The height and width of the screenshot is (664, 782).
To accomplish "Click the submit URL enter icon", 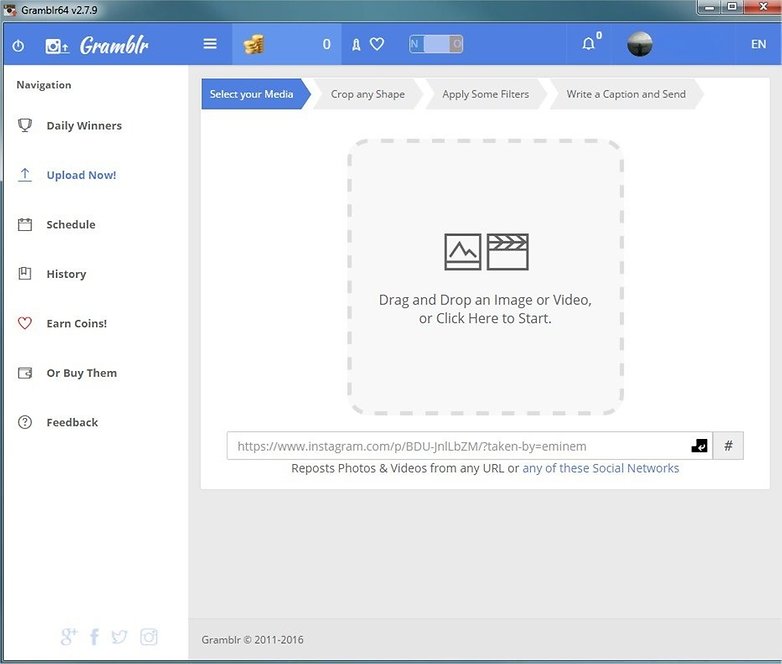I will click(699, 445).
